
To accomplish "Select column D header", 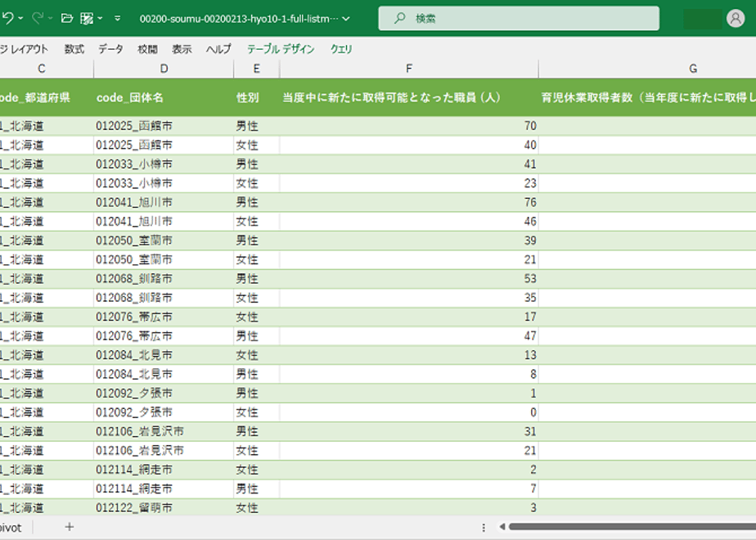I will click(164, 69).
